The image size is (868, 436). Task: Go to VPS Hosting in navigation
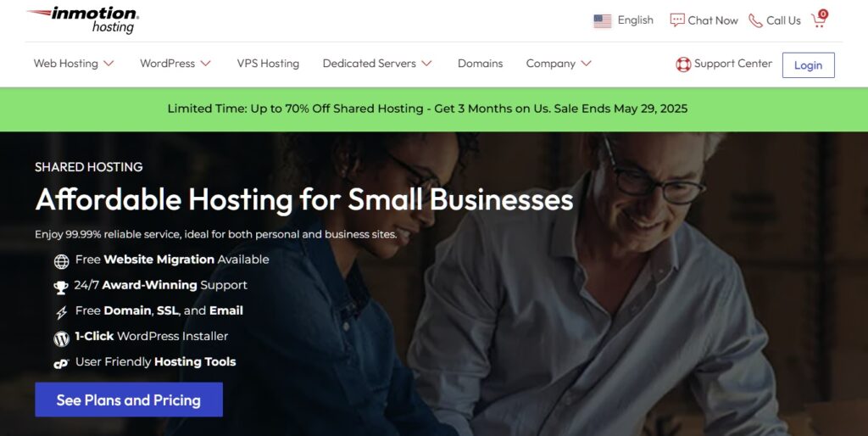[268, 64]
